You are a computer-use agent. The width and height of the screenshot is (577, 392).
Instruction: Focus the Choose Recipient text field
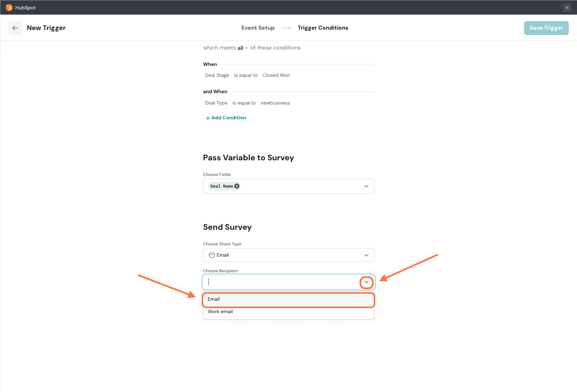[281, 282]
